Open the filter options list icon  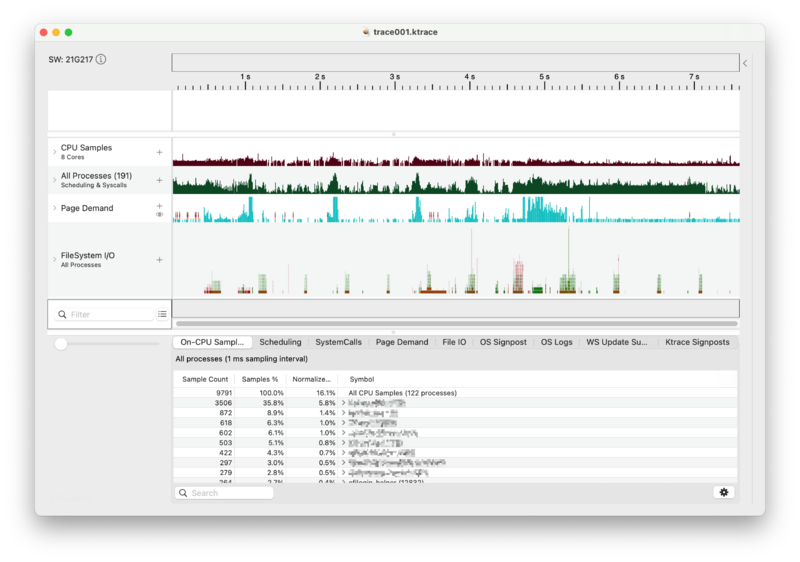click(162, 314)
